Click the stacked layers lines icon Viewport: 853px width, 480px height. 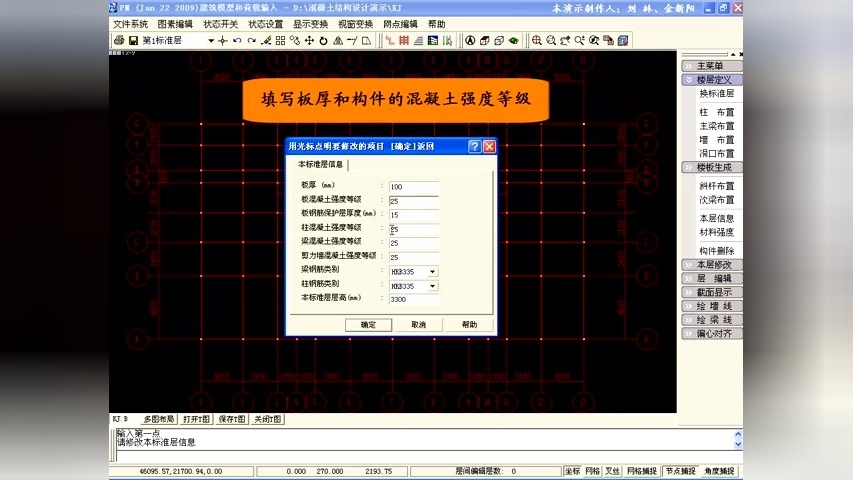tap(418, 40)
